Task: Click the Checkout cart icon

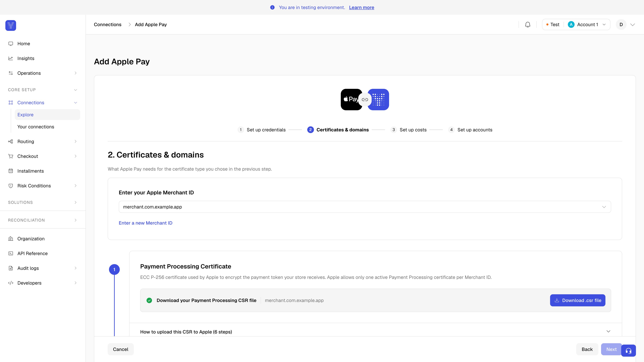Action: [x=11, y=156]
